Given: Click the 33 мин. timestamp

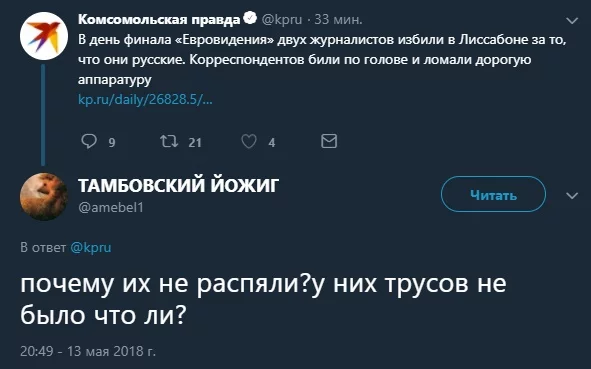Looking at the screenshot, I should click(x=338, y=19).
